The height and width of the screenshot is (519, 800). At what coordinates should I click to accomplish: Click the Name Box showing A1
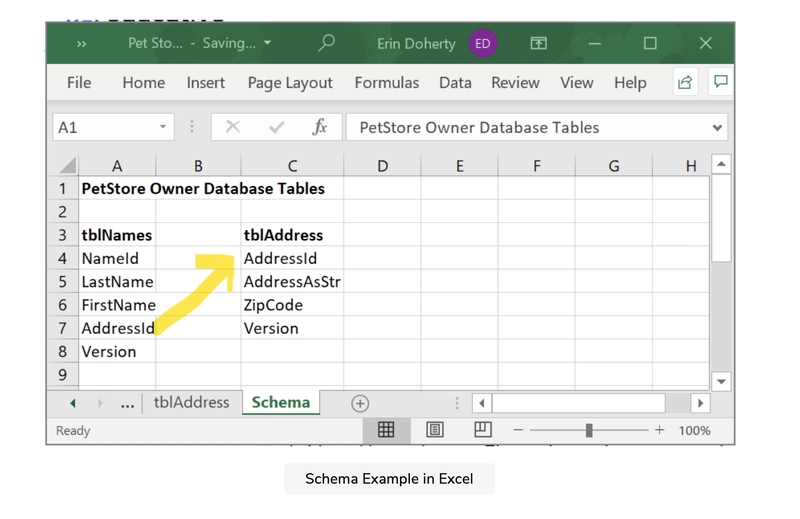pyautogui.click(x=113, y=127)
